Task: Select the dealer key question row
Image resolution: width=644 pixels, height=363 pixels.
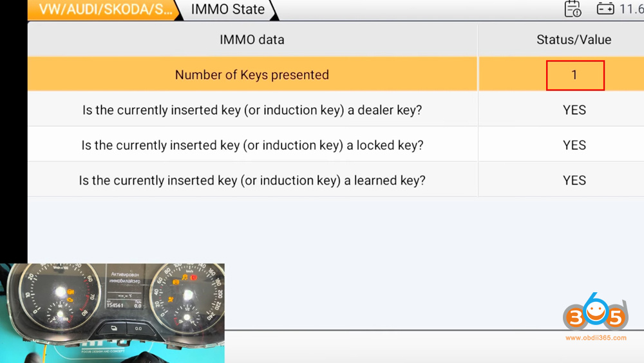Action: 252,110
